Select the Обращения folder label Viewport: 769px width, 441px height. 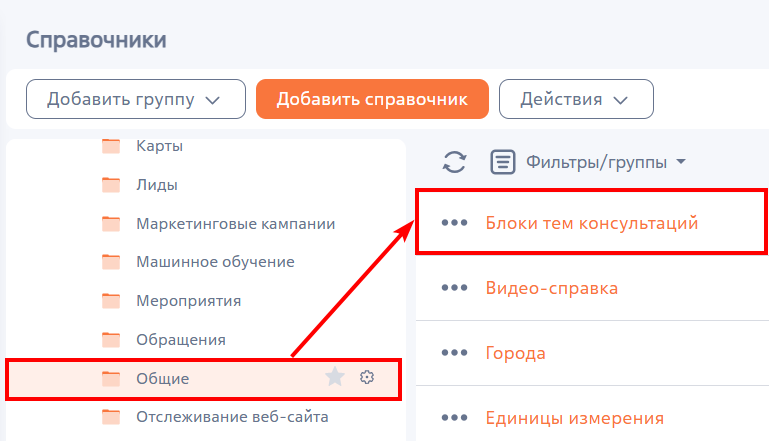click(180, 339)
